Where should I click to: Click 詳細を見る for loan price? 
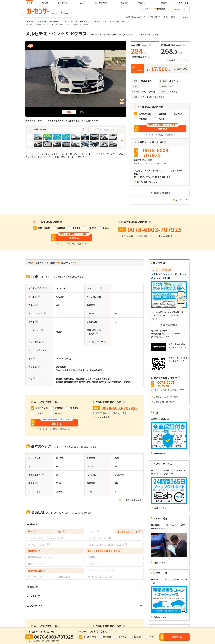pyautogui.click(x=181, y=69)
